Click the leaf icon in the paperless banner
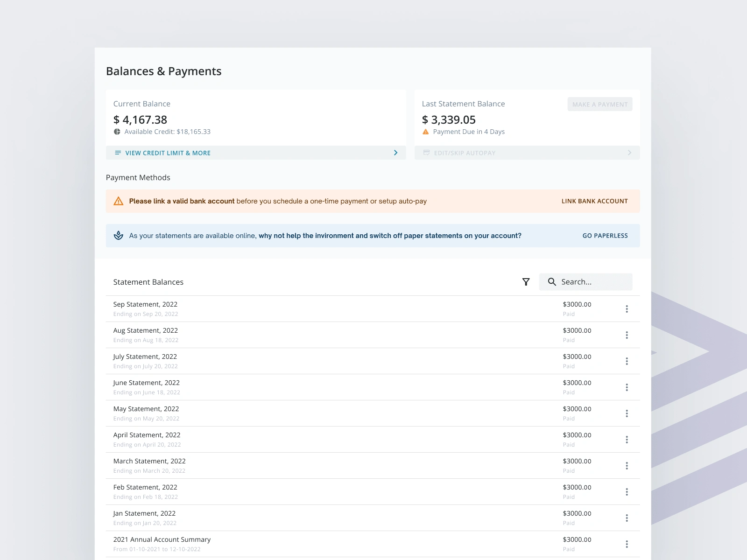This screenshot has height=560, width=747. [119, 236]
